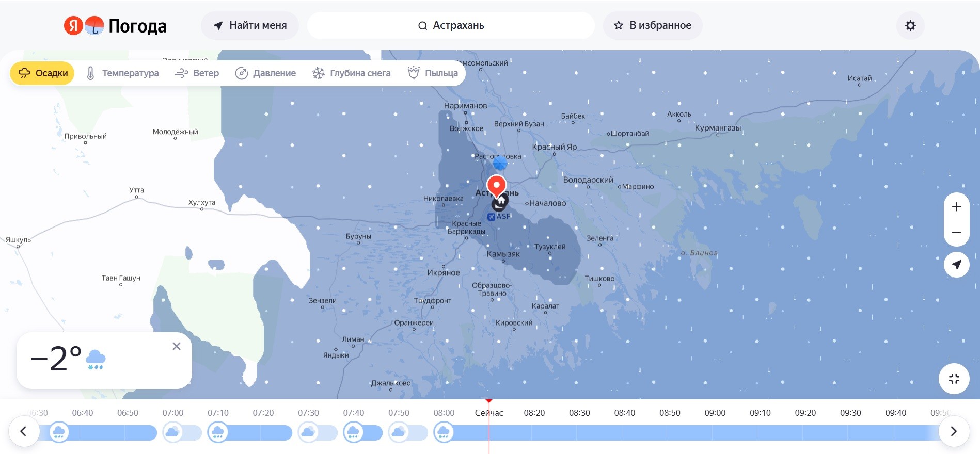Advance the timeline with right arrow
Image resolution: width=980 pixels, height=454 pixels.
(x=953, y=431)
